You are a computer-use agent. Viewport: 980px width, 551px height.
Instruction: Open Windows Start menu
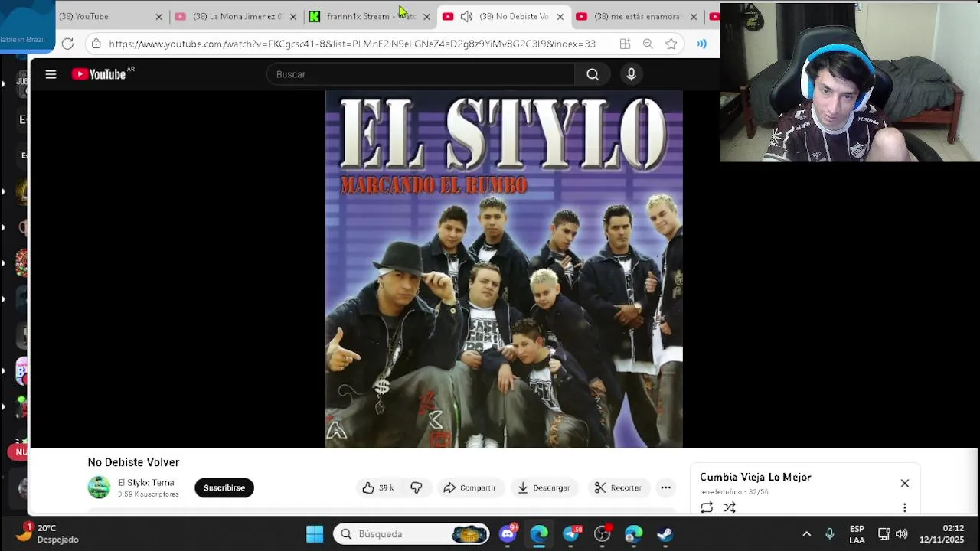coord(315,534)
